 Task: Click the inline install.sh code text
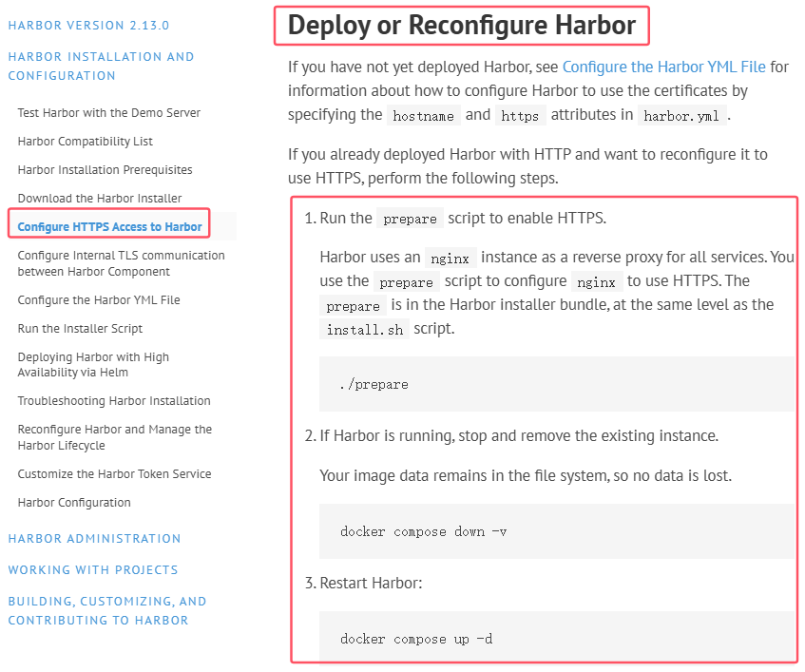[x=365, y=330]
